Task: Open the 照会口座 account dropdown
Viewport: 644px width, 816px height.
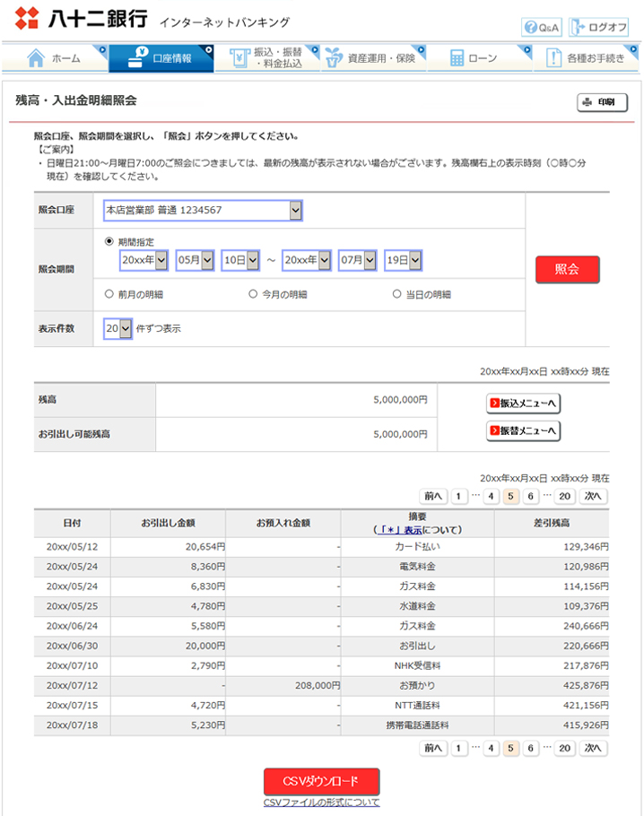Action: [x=203, y=210]
